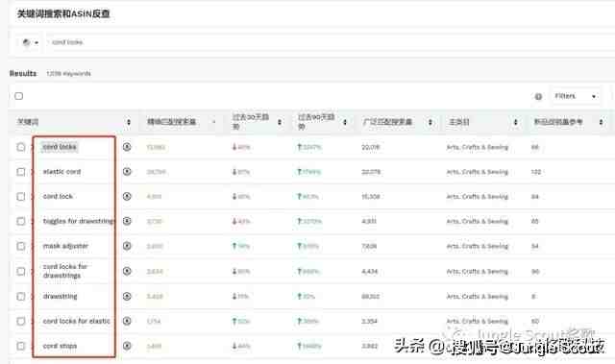The width and height of the screenshot is (615, 364).
Task: Click exact match volume in cord locks row
Action: point(156,147)
